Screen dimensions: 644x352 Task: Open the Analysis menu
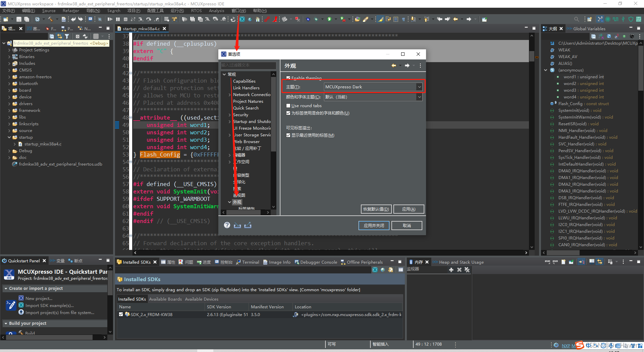point(216,11)
